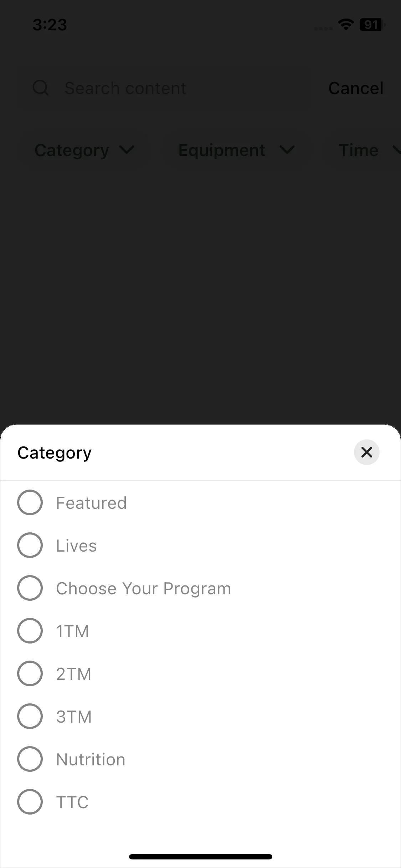The width and height of the screenshot is (401, 868).
Task: Tap the Wi-Fi status icon
Action: point(345,25)
